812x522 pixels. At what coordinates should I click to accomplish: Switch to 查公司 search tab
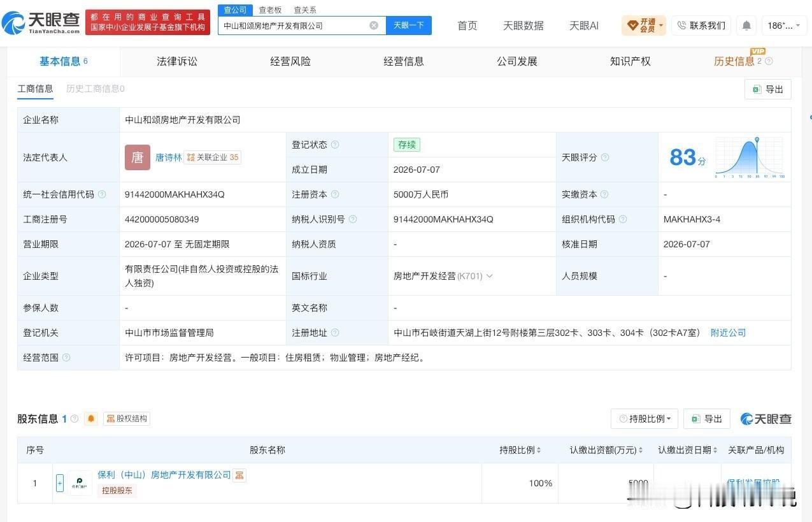pyautogui.click(x=235, y=10)
